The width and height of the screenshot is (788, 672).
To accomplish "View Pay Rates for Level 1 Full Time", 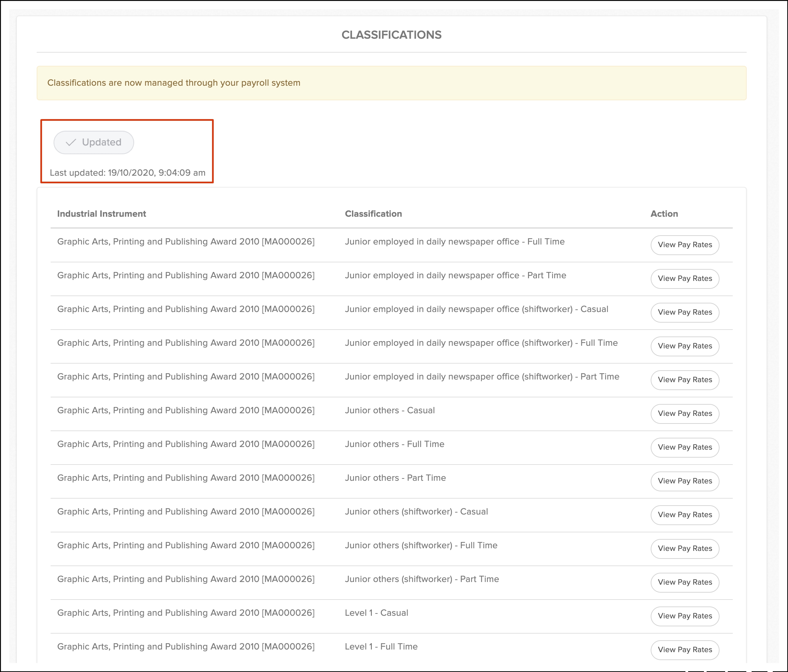I will [684, 650].
